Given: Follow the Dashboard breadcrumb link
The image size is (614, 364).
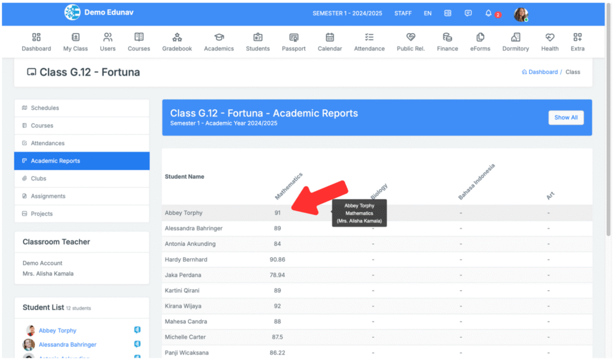Looking at the screenshot, I should (x=543, y=72).
